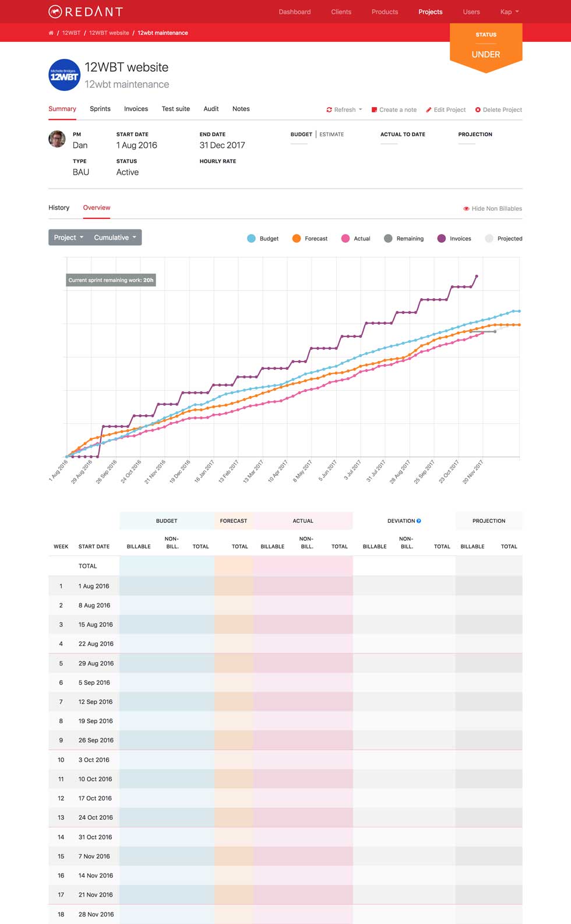The image size is (571, 924).
Task: Open the 12WBT website breadcrumb link
Action: [109, 33]
